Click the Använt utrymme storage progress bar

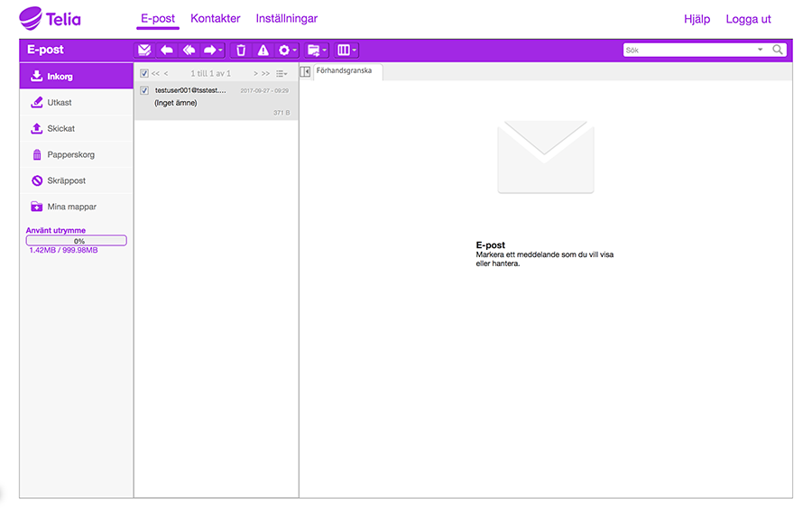[77, 241]
